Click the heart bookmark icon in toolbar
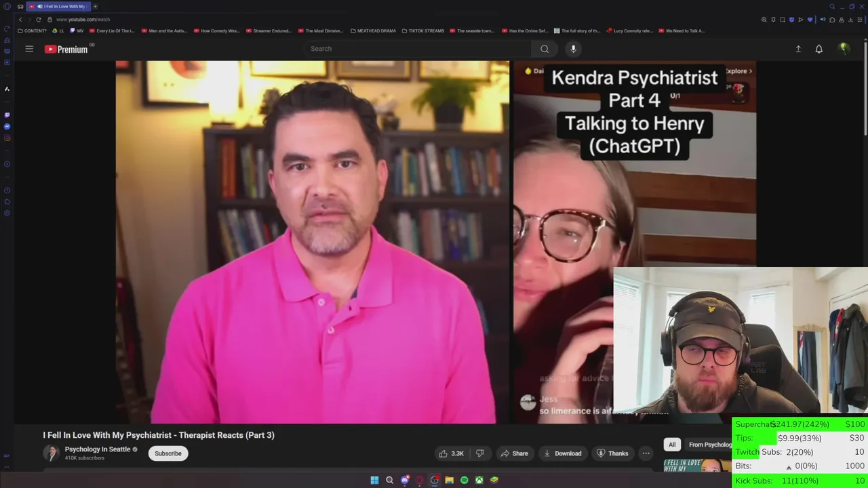 (809, 20)
